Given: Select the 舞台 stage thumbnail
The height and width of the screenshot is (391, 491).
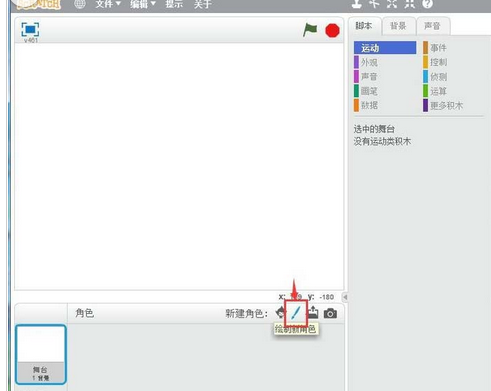Looking at the screenshot, I should (x=41, y=354).
